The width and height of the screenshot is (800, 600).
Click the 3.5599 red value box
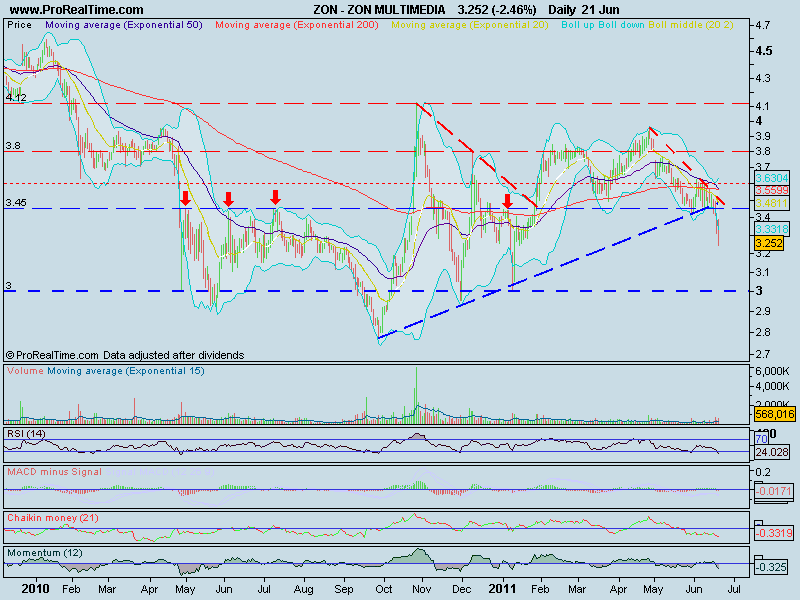tap(771, 190)
